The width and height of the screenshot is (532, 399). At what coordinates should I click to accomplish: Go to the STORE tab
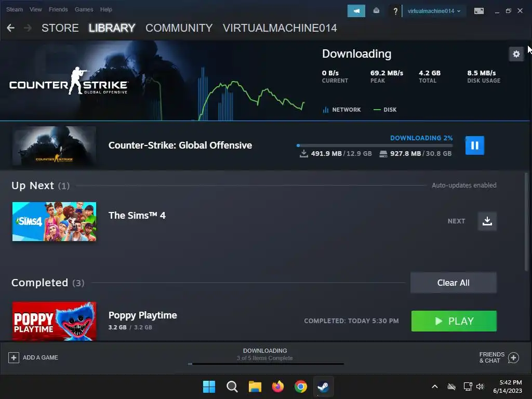click(60, 28)
